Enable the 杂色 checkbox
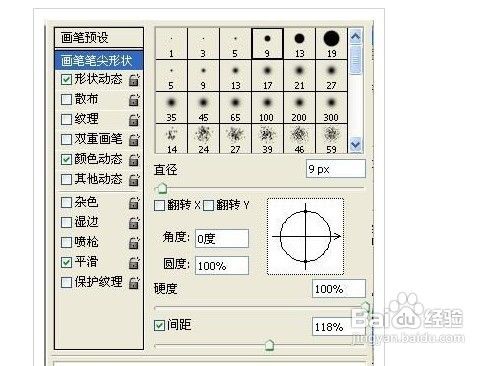495x366 pixels. 66,202
